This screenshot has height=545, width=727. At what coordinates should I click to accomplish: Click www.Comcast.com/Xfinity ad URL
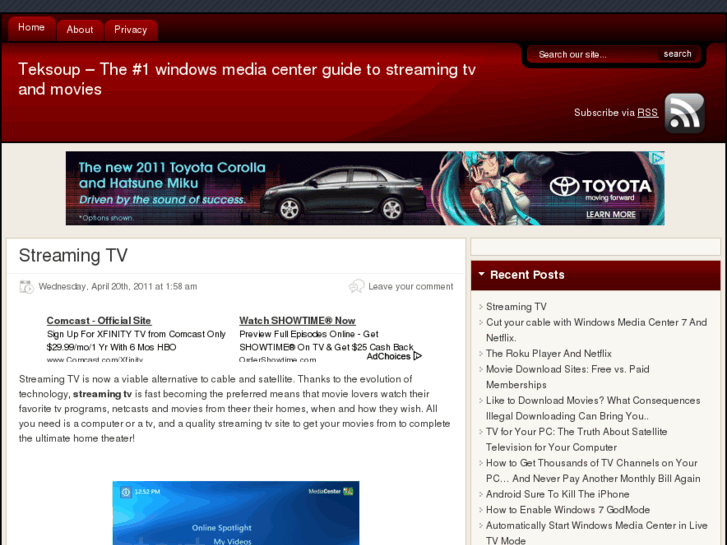95,359
